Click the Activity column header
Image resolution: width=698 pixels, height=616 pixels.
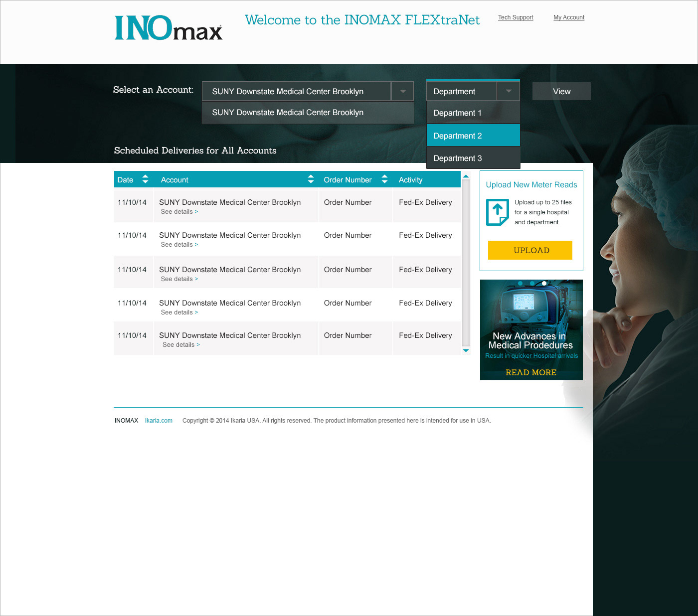click(x=410, y=180)
